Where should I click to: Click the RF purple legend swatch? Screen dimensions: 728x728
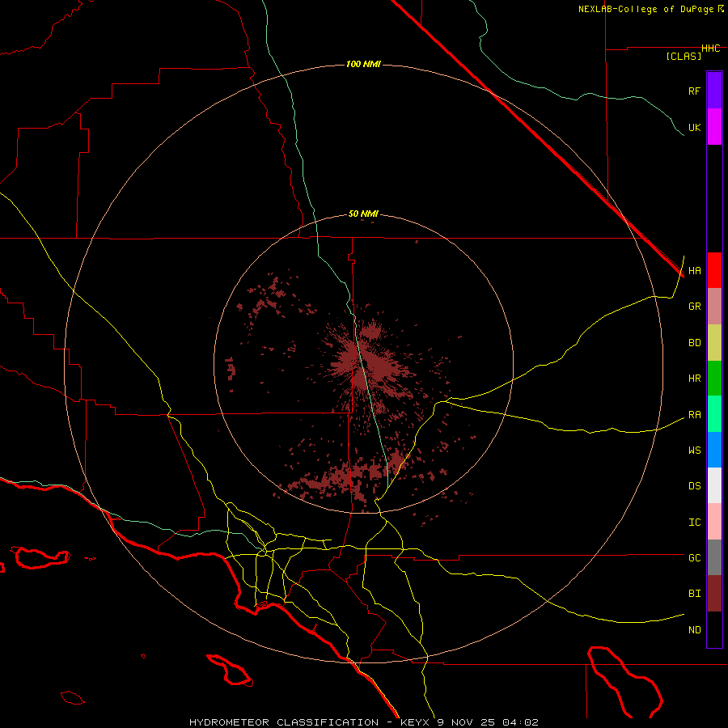tap(714, 91)
